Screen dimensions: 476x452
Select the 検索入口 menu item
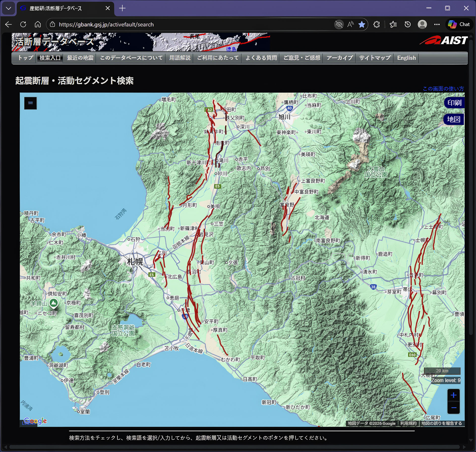[x=50, y=58]
